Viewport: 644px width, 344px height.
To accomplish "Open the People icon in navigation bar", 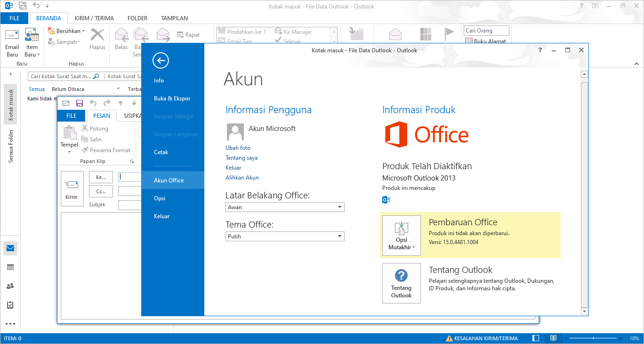I will pos(10,286).
